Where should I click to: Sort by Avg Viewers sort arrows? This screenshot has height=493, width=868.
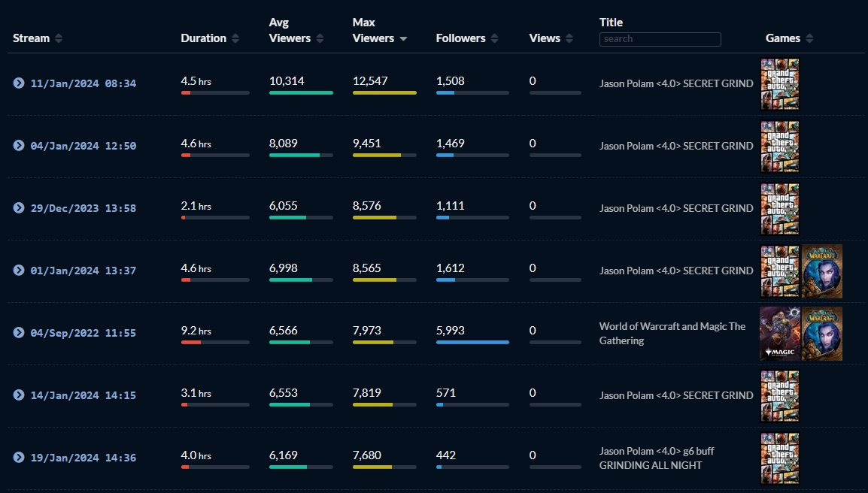point(320,38)
